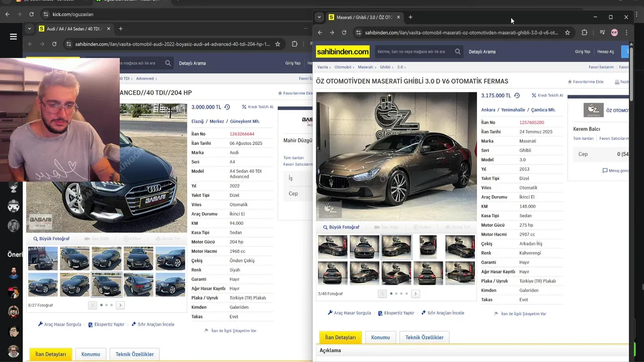Add the Maserati listing to favorites
Viewport: 644px width, 362px height.
coord(586,81)
